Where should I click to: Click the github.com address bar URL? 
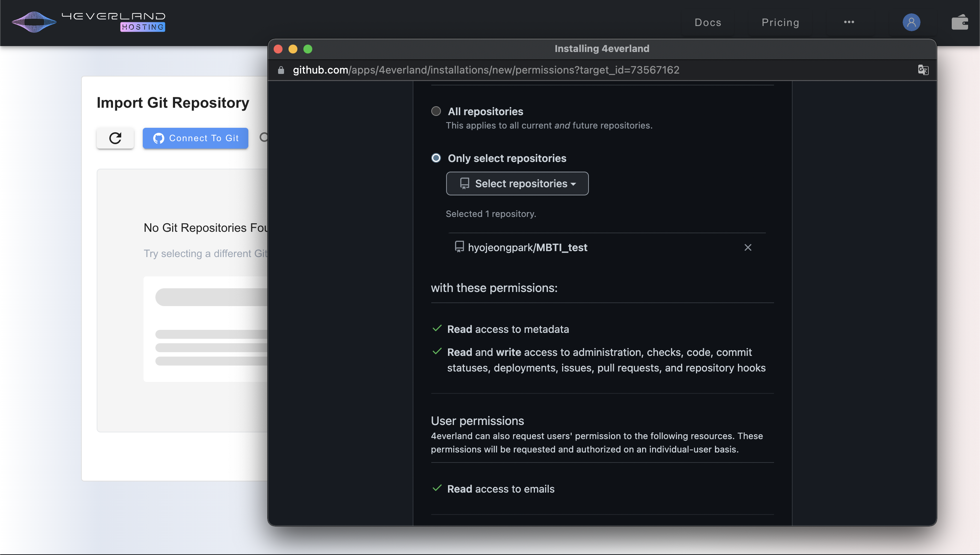[x=486, y=70]
